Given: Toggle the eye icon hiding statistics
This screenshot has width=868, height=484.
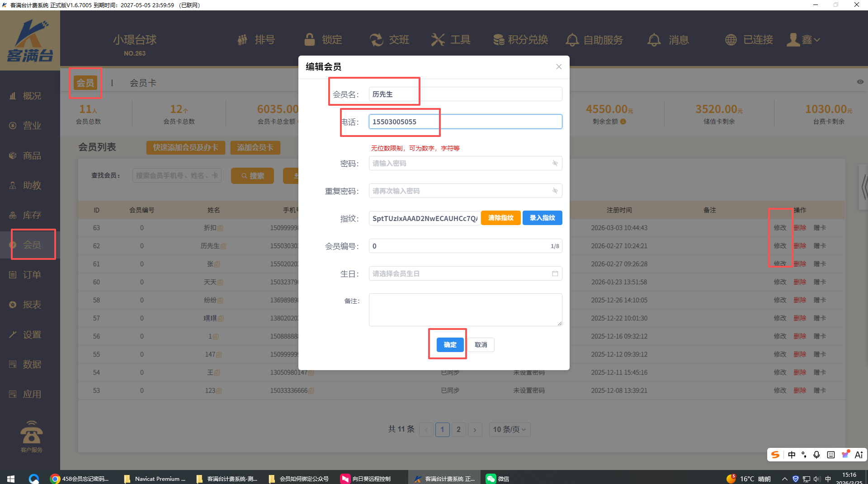Looking at the screenshot, I should (x=860, y=82).
